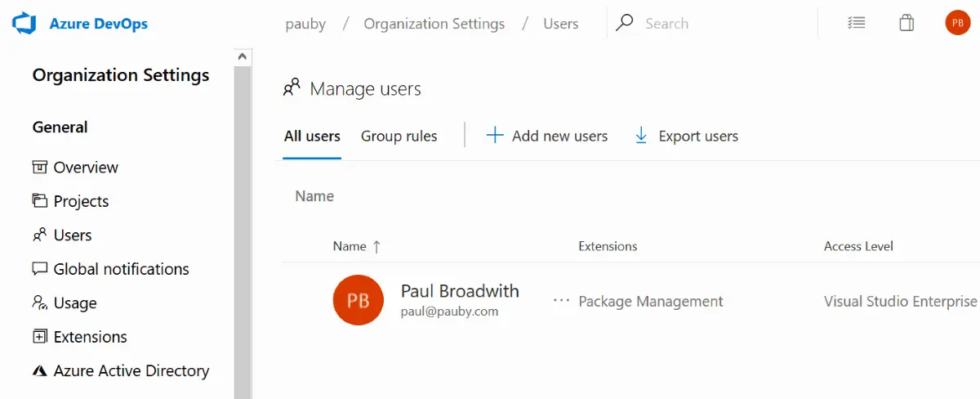980x399 pixels.
Task: Click the Azure Active Directory triangle icon
Action: click(x=40, y=370)
